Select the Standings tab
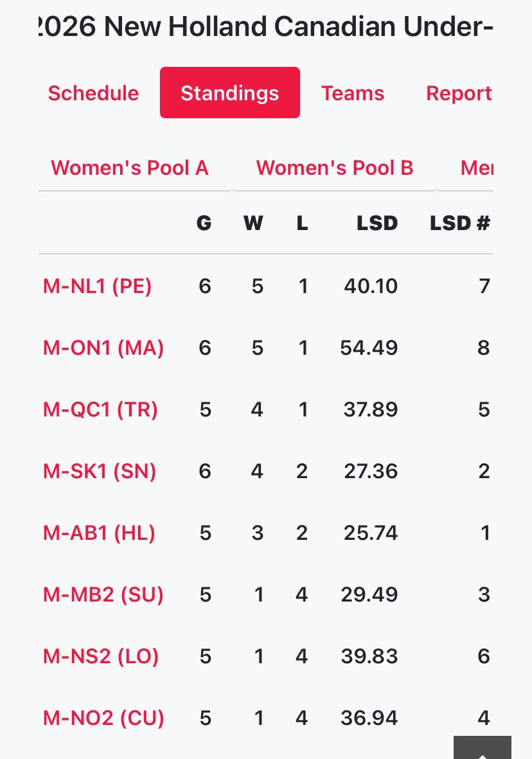Screen dimensions: 532x759 pos(230,93)
